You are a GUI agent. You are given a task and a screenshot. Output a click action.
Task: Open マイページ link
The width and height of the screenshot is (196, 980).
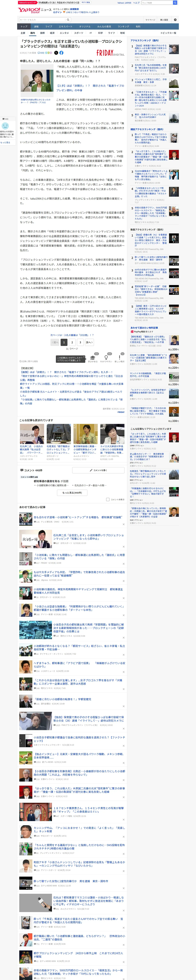pos(150,20)
